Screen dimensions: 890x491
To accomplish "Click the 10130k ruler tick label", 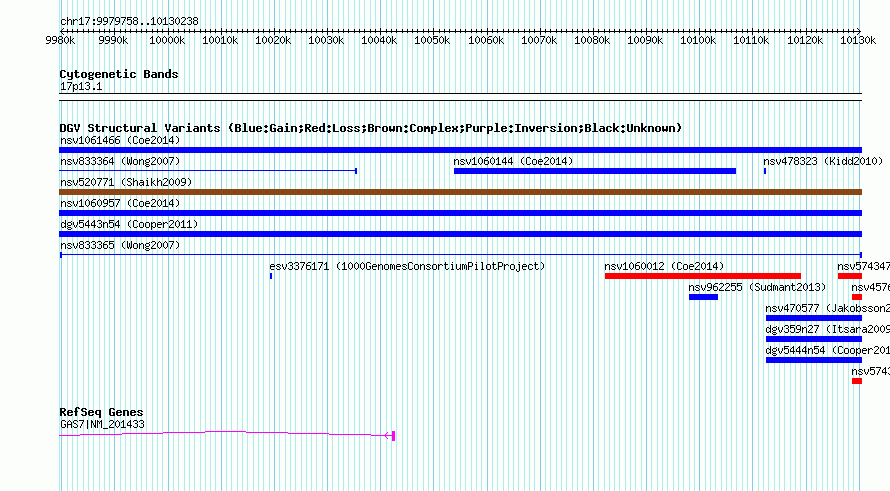I will pos(858,40).
